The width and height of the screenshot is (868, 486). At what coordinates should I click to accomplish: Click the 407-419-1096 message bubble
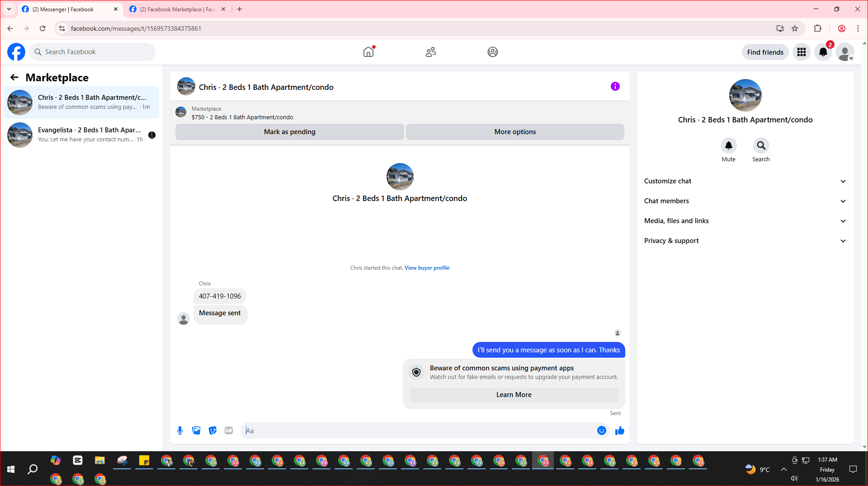220,296
